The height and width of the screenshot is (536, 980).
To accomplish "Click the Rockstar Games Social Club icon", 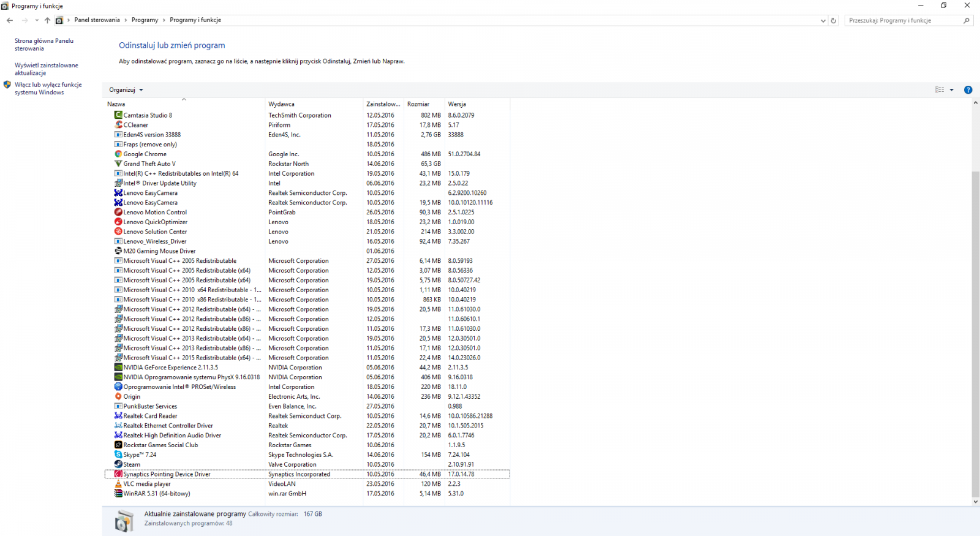I will click(x=118, y=445).
